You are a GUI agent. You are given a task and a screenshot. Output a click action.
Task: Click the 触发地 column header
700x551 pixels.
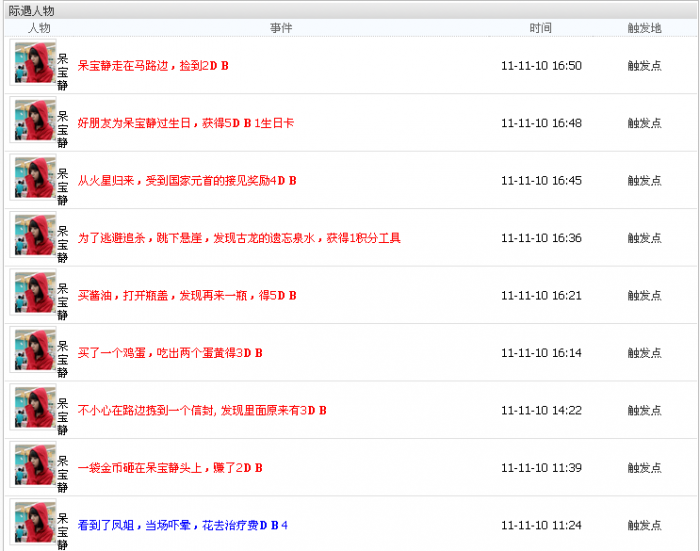coord(644,28)
